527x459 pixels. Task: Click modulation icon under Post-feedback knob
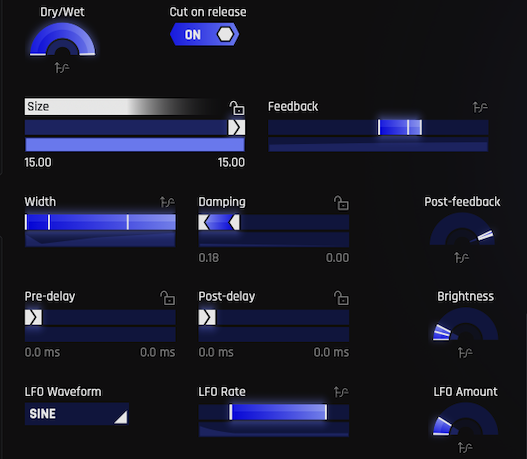(461, 258)
